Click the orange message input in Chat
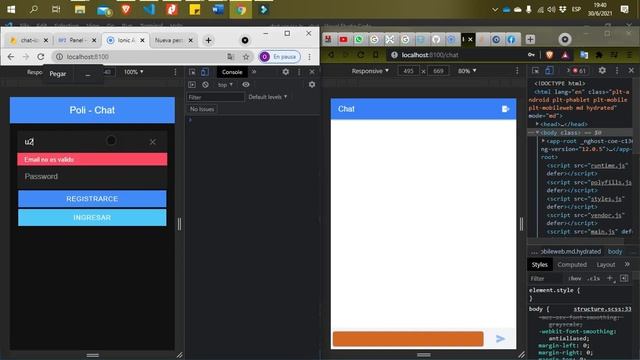The image size is (640, 360). (x=408, y=339)
